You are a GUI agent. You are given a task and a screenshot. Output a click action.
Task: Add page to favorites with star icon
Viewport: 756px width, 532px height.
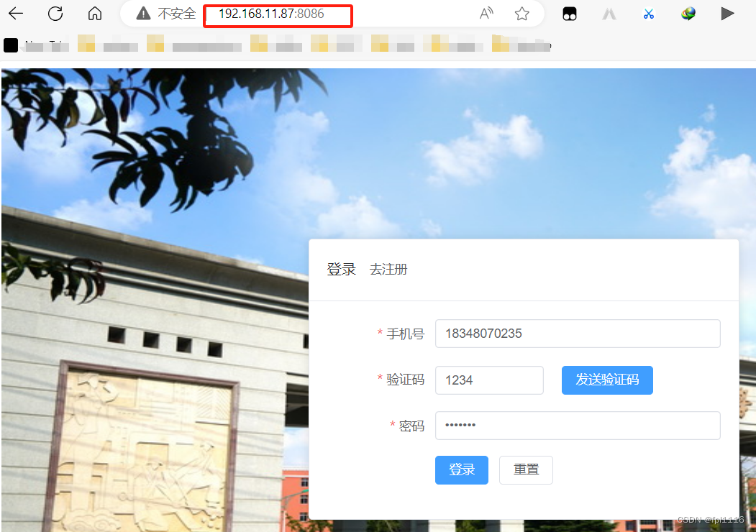coord(522,14)
